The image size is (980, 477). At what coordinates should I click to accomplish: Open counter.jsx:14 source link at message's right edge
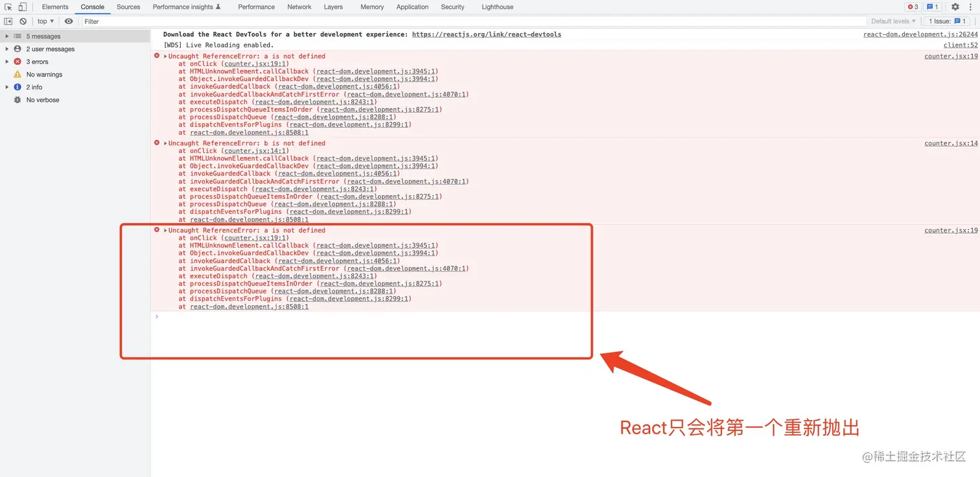pyautogui.click(x=951, y=143)
